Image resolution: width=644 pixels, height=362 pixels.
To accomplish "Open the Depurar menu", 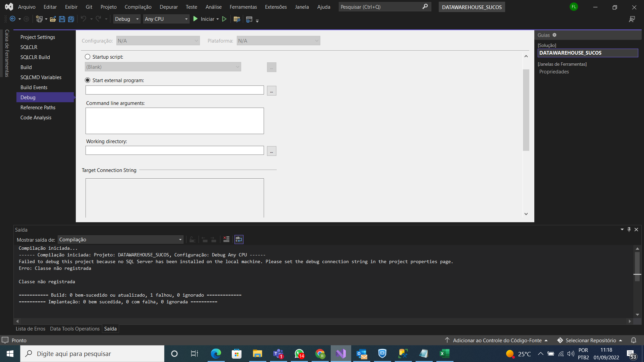I will (x=169, y=7).
